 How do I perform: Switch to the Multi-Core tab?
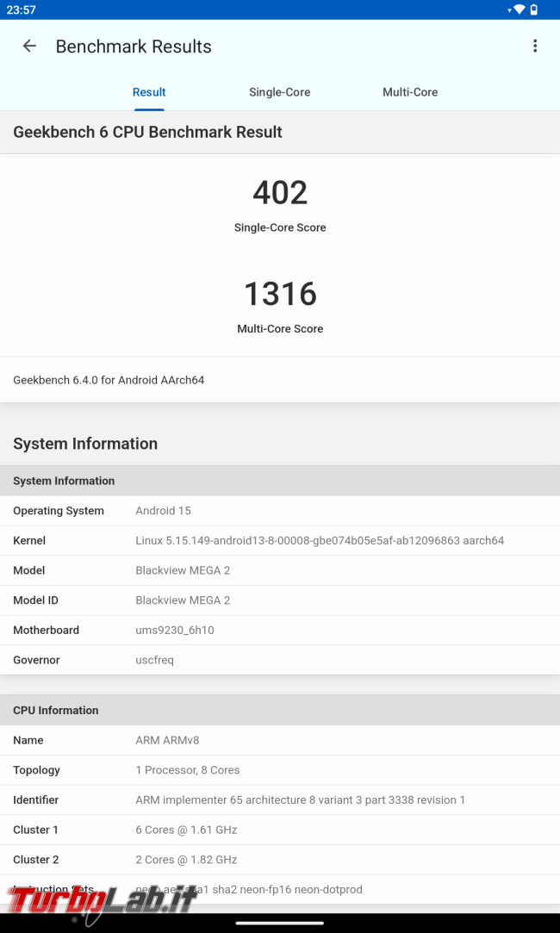[410, 92]
